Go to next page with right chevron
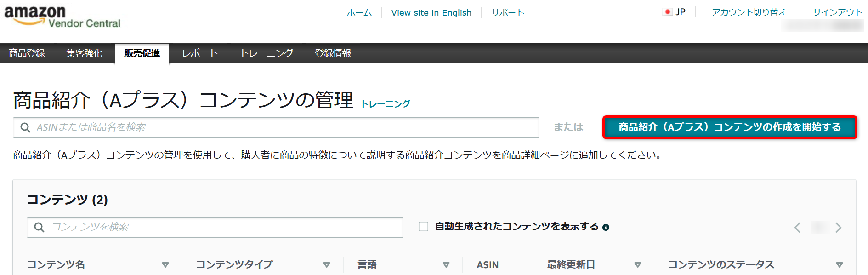This screenshot has height=275, width=868. [838, 228]
